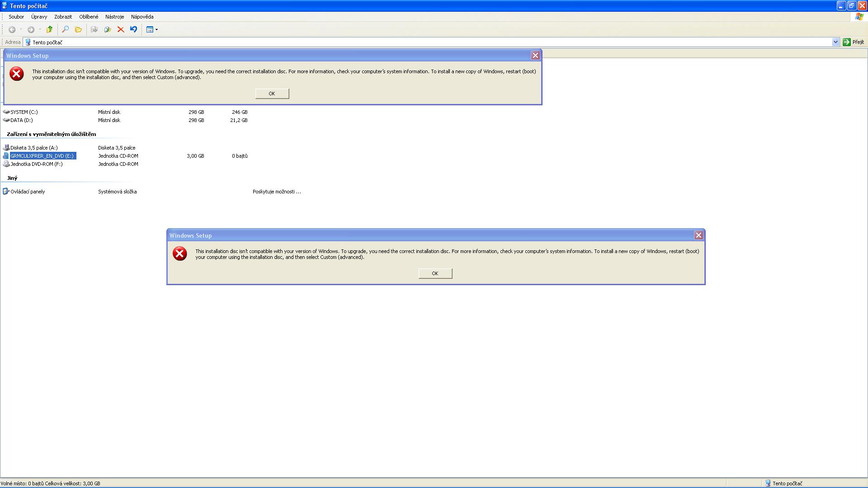The height and width of the screenshot is (488, 868).
Task: Open the Soubor menu
Action: pyautogui.click(x=16, y=17)
